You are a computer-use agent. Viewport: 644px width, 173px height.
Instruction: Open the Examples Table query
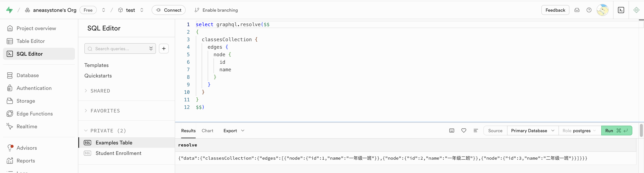coord(127,143)
